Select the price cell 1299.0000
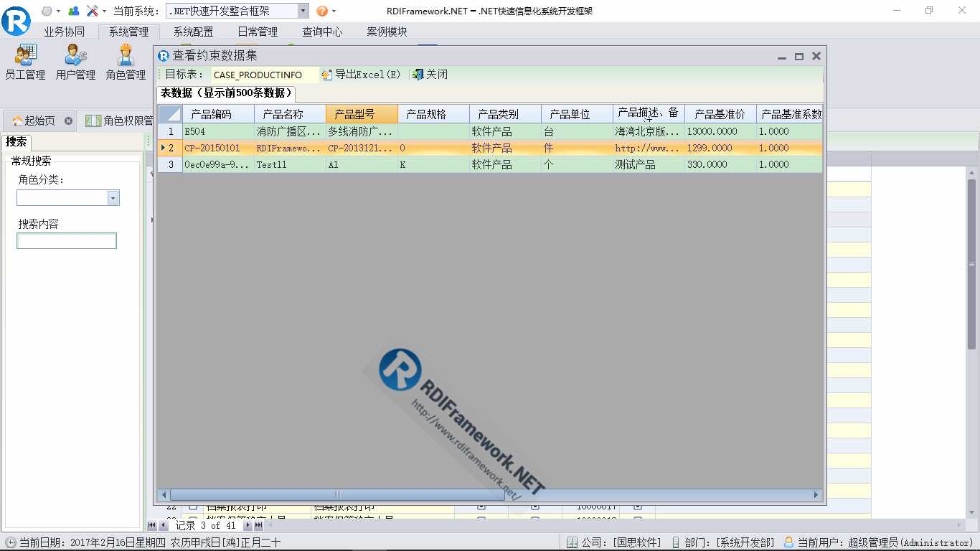980x551 pixels. [x=720, y=148]
